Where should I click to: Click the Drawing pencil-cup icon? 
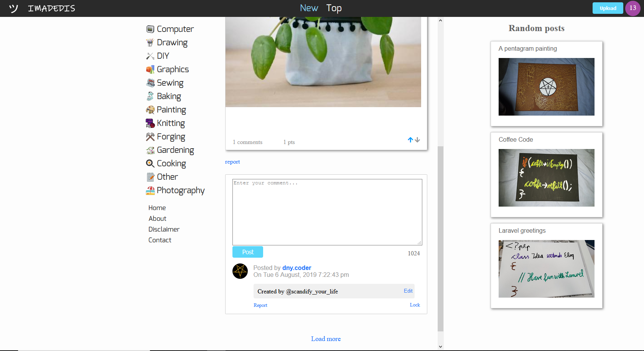(x=150, y=43)
